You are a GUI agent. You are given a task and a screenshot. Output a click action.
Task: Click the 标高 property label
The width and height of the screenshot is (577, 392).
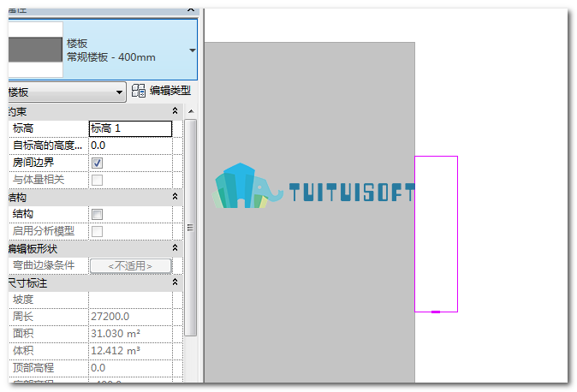click(23, 128)
